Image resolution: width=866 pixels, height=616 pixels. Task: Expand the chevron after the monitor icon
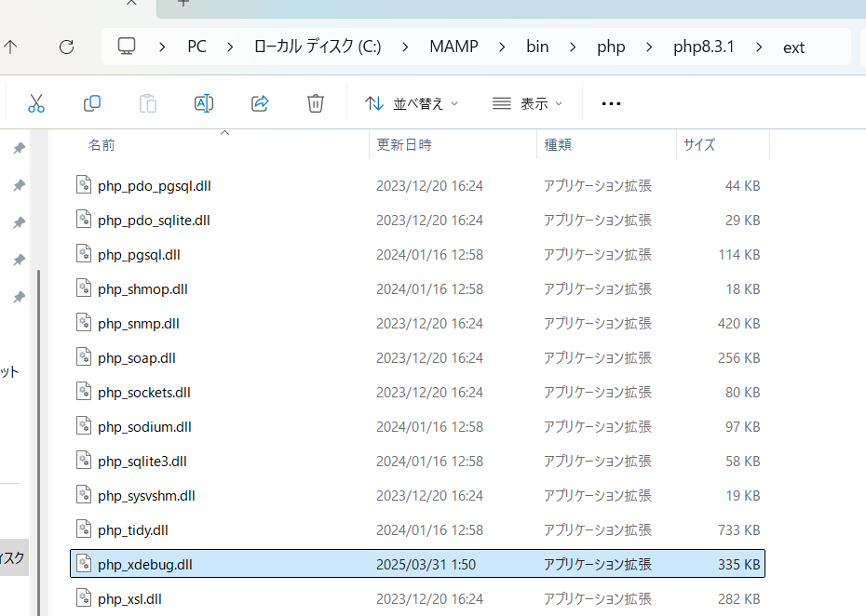[x=162, y=47]
